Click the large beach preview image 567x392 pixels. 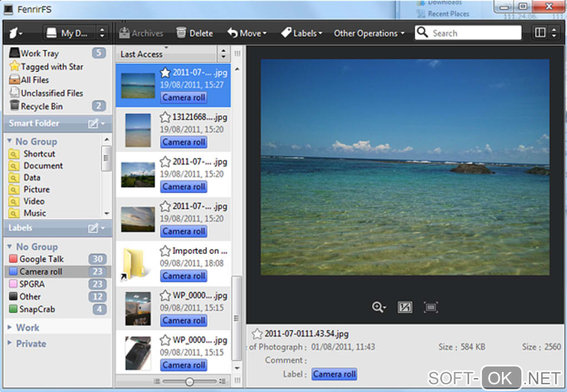pyautogui.click(x=405, y=167)
